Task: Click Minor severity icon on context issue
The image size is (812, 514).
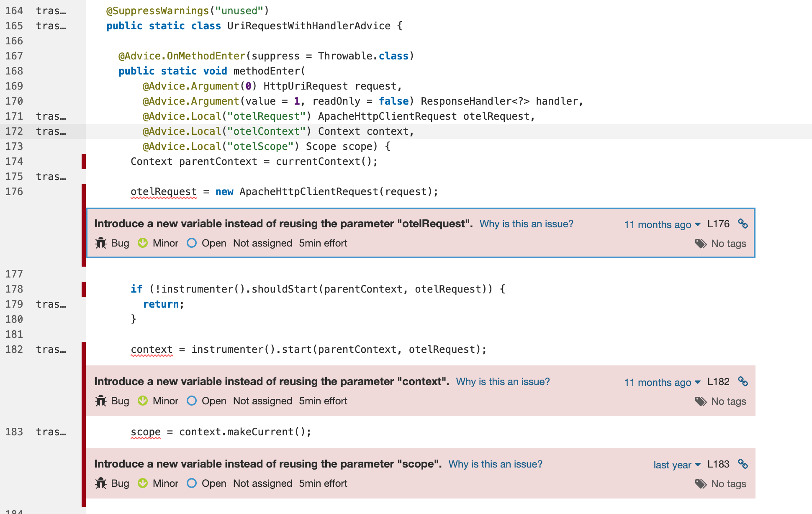Action: click(143, 401)
